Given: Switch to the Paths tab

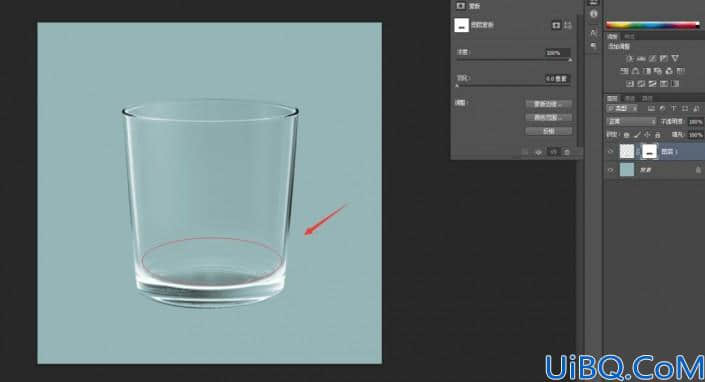Looking at the screenshot, I should [x=647, y=98].
